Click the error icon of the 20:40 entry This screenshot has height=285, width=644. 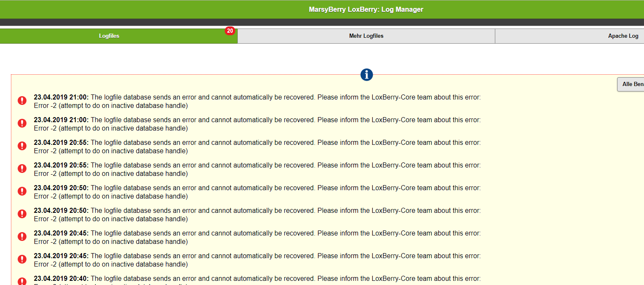22,281
